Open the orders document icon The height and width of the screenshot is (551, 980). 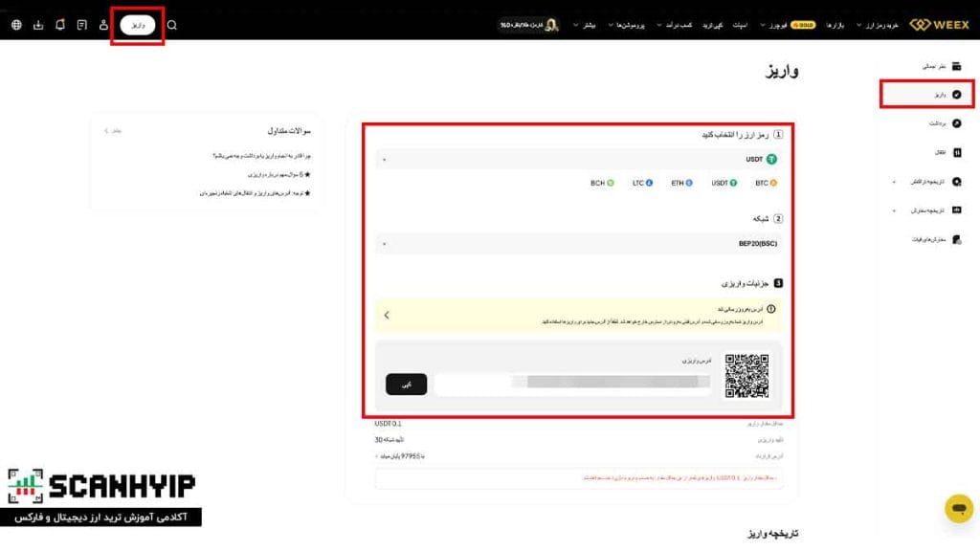tap(82, 25)
